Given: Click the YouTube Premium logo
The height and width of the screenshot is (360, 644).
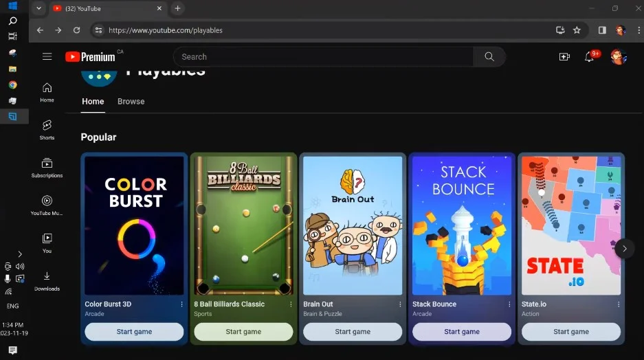Looking at the screenshot, I should click(x=90, y=57).
